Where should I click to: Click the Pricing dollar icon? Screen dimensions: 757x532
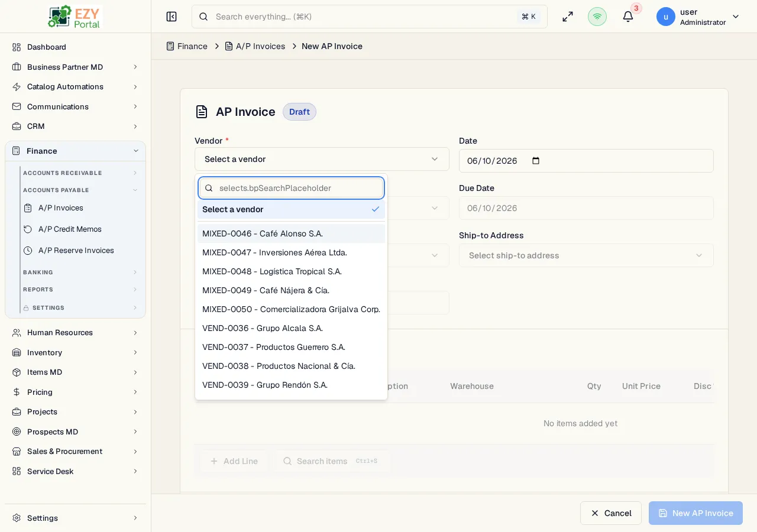(17, 392)
